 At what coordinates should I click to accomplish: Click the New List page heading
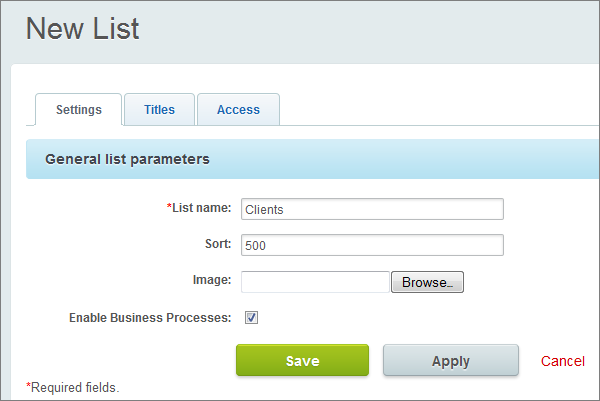click(x=82, y=28)
